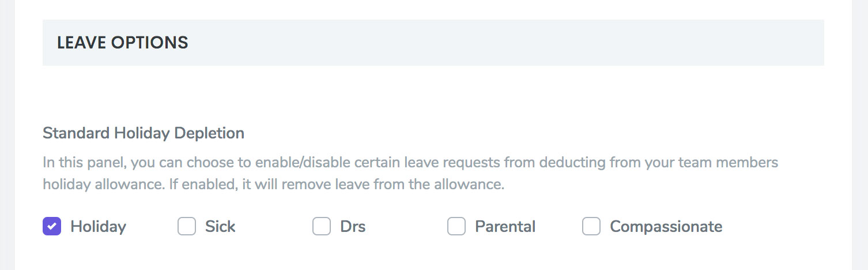Click the "Sick" label text
The width and height of the screenshot is (868, 270).
coord(220,227)
